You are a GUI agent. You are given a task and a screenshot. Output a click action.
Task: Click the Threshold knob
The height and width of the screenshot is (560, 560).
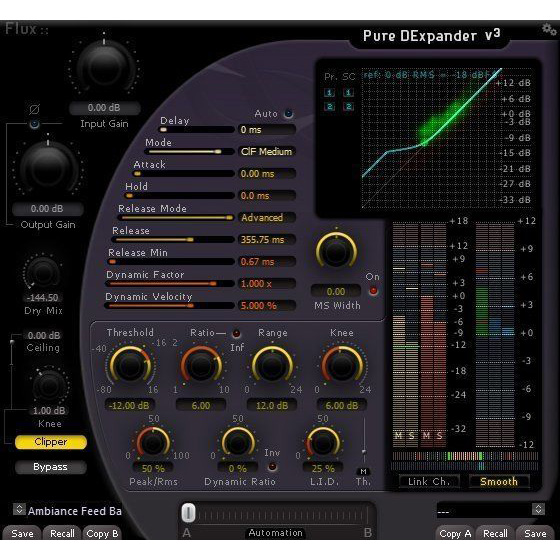pyautogui.click(x=130, y=365)
